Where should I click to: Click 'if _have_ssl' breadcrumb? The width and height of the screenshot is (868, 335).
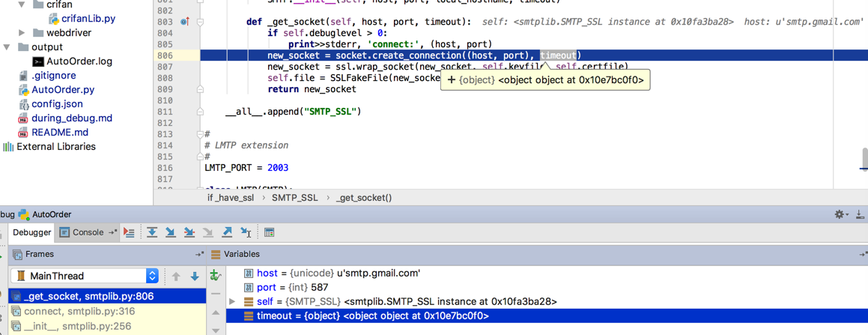[x=230, y=197]
